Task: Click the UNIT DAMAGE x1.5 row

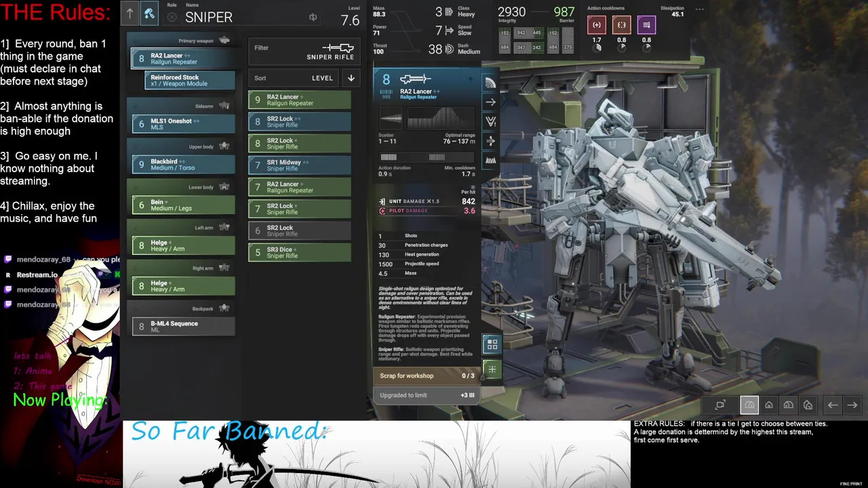Action: tap(427, 201)
